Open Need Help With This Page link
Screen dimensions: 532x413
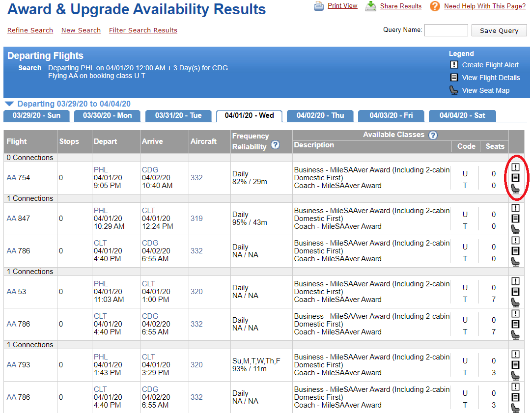484,6
